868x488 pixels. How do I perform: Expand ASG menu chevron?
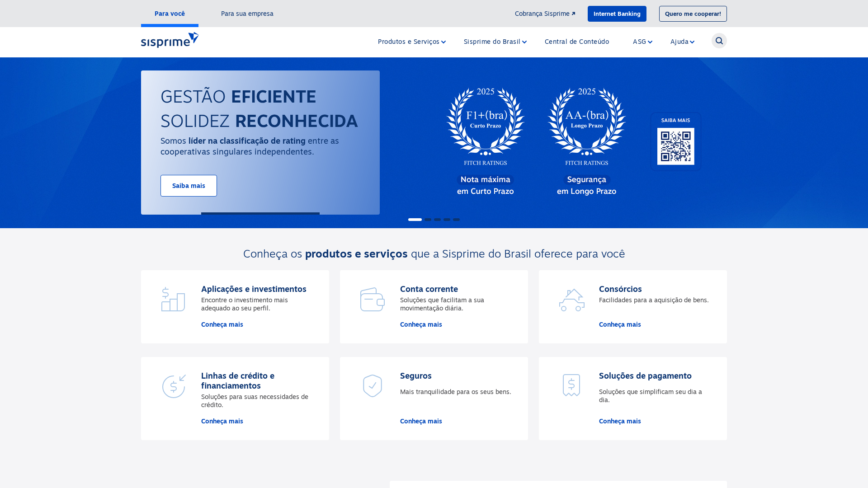coord(650,42)
